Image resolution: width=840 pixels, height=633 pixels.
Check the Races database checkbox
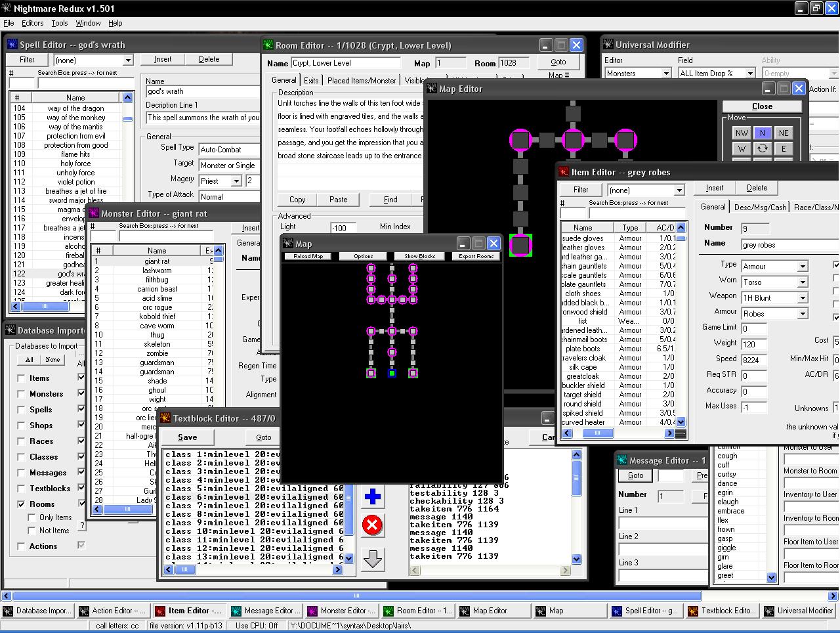click(22, 441)
